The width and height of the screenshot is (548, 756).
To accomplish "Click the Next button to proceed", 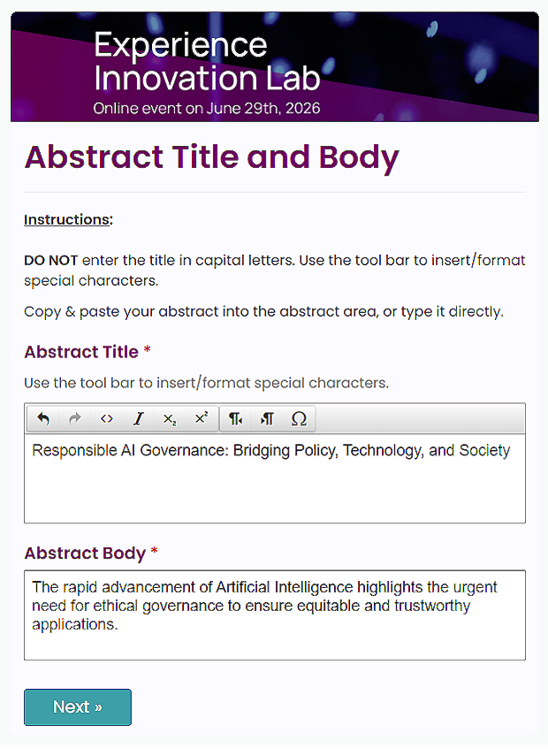I will 77,706.
